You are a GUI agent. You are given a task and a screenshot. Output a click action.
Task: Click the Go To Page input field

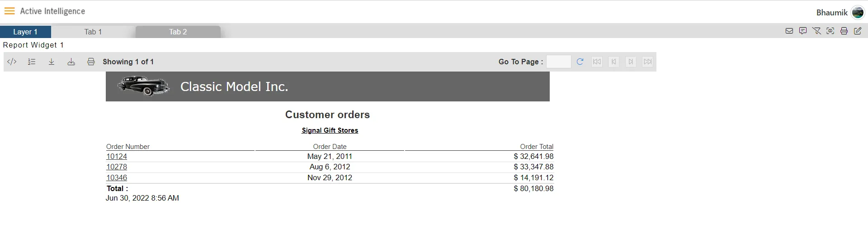(x=558, y=62)
